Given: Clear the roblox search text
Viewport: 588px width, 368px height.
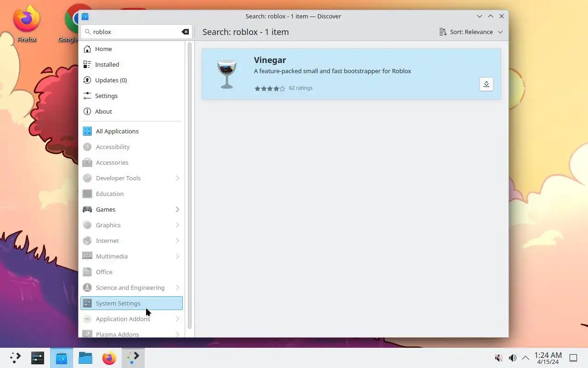Looking at the screenshot, I should pyautogui.click(x=185, y=32).
